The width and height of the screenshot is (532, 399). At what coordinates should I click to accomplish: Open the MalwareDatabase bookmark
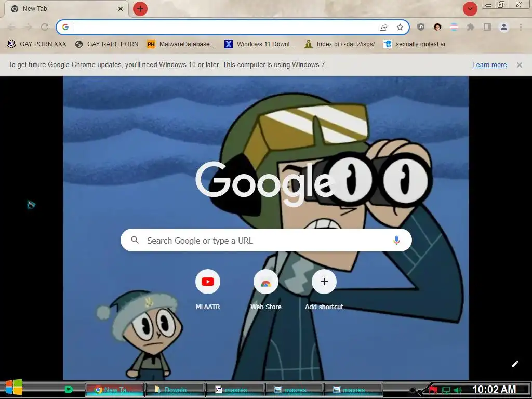point(181,44)
